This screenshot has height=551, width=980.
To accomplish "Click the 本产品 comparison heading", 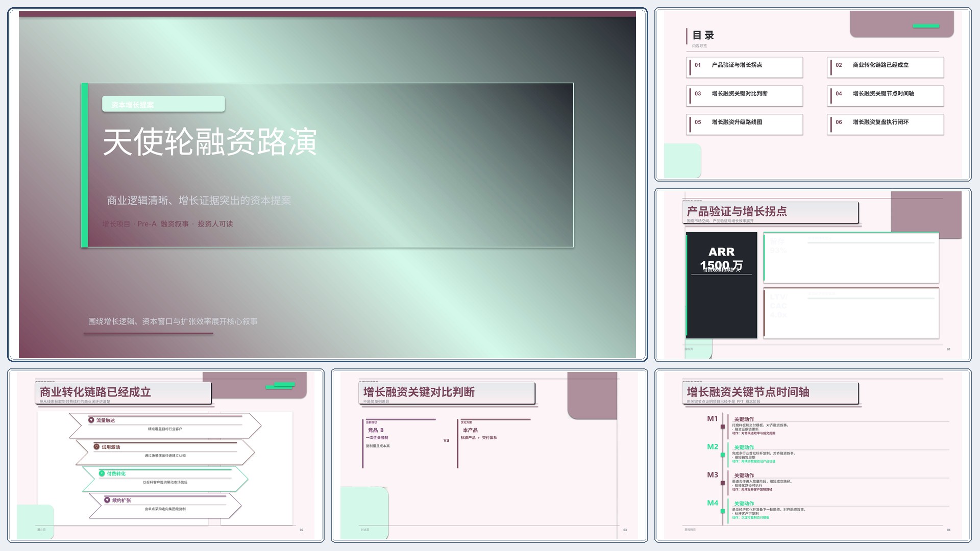I will tap(470, 430).
